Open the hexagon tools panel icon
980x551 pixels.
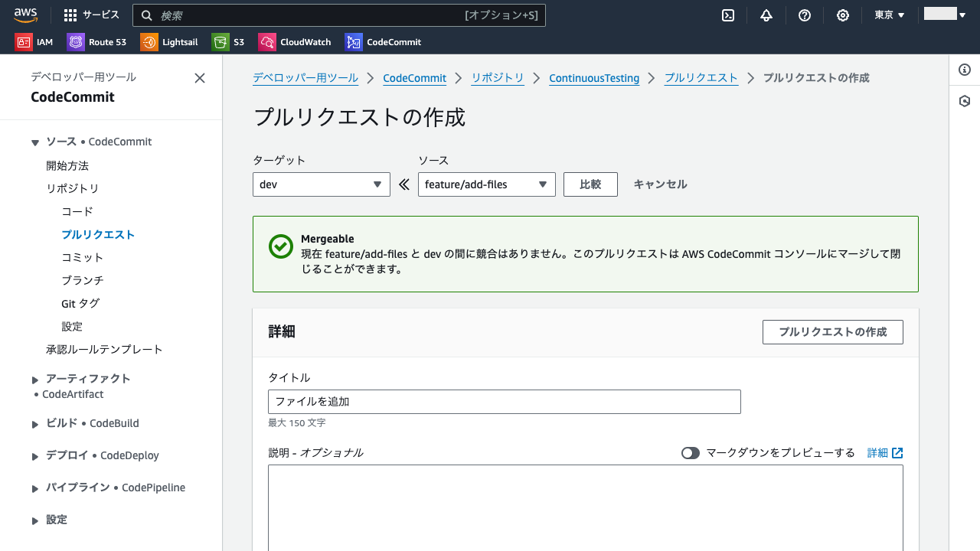click(965, 101)
